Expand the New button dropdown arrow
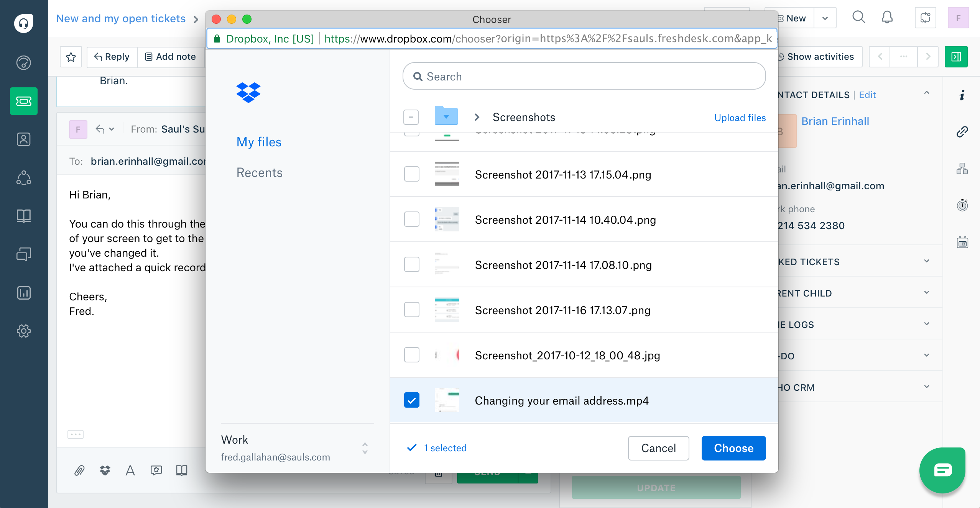The height and width of the screenshot is (508, 980). 825,18
